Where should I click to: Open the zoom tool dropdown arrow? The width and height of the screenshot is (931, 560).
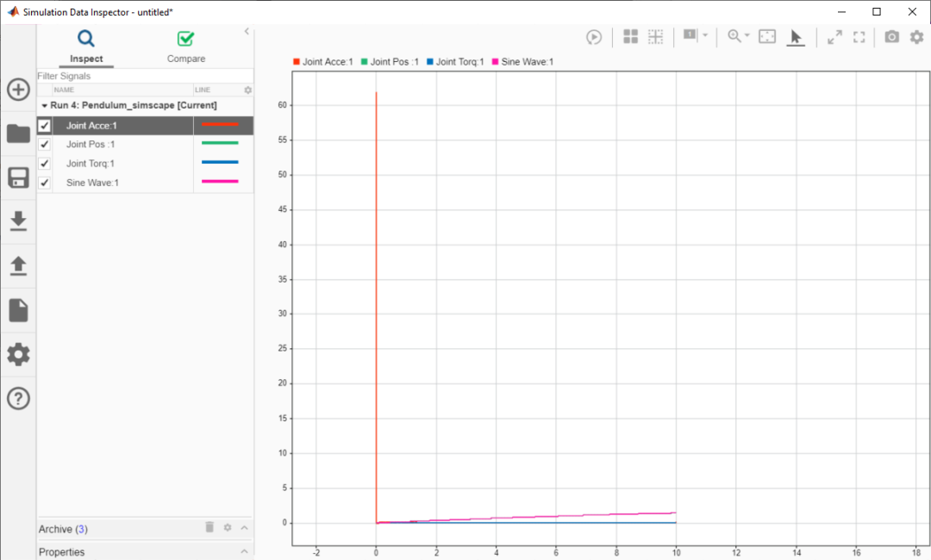(747, 35)
